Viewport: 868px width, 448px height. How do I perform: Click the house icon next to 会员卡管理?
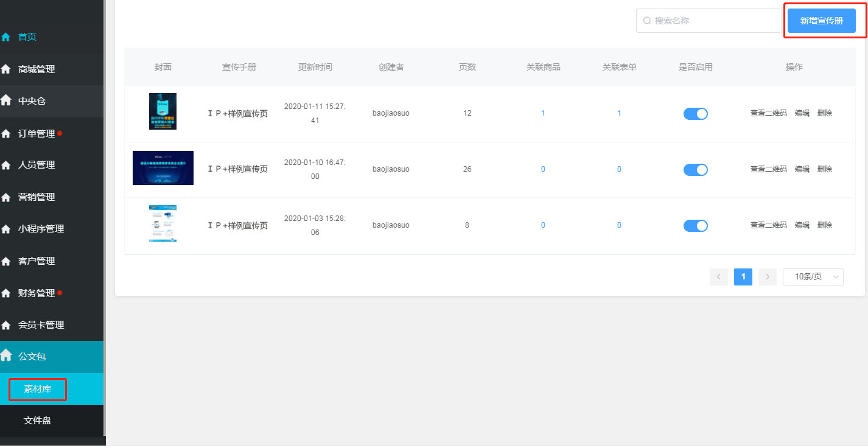(x=5, y=325)
